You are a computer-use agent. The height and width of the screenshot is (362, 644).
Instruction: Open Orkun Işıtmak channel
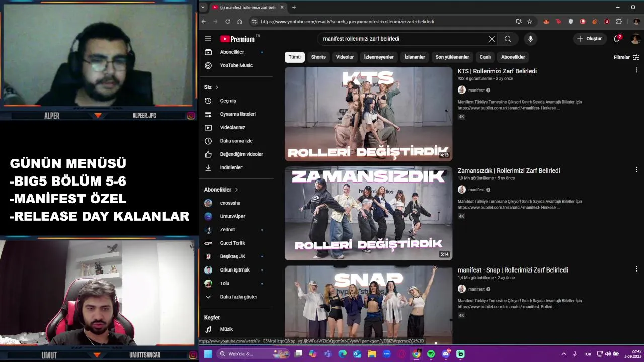point(235,269)
